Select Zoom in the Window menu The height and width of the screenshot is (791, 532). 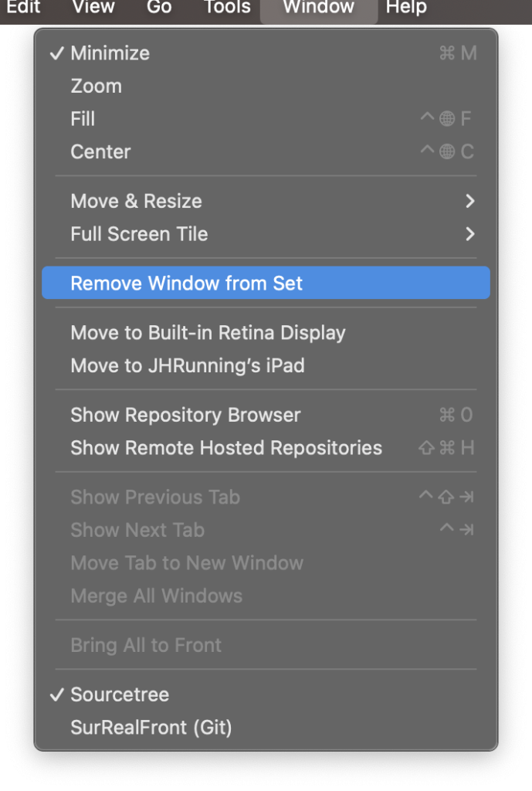tap(266, 87)
